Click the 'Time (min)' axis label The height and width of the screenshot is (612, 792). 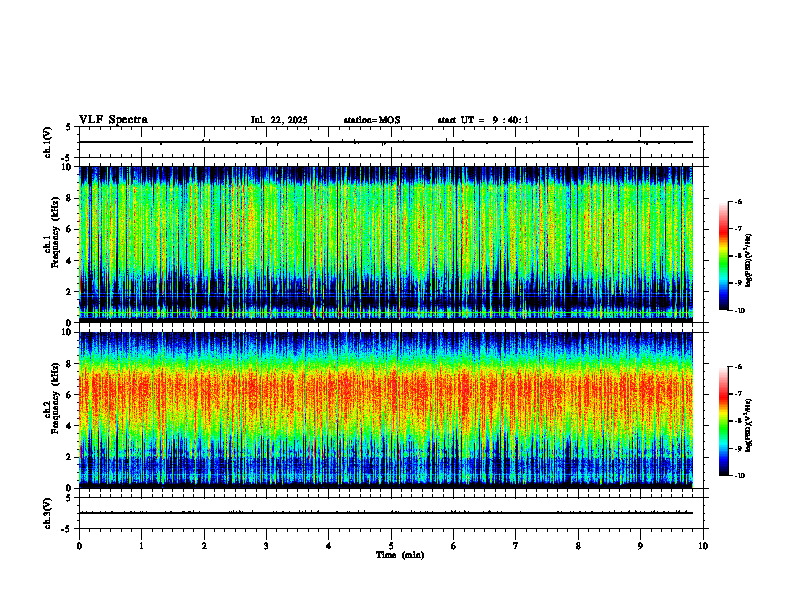[400, 555]
